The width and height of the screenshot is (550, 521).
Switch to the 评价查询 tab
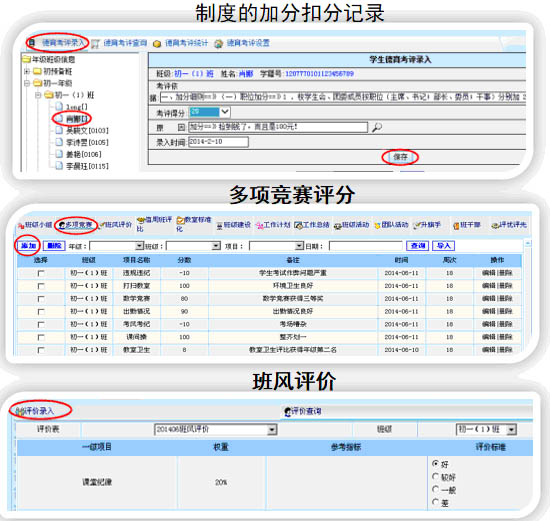click(303, 411)
